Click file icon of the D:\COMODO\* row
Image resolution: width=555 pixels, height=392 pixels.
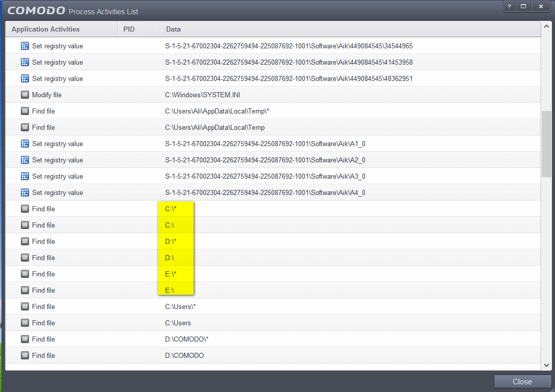25,339
